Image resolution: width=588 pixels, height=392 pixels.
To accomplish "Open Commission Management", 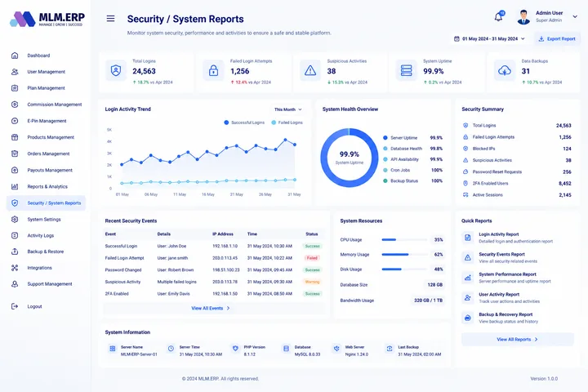I will tap(46, 105).
